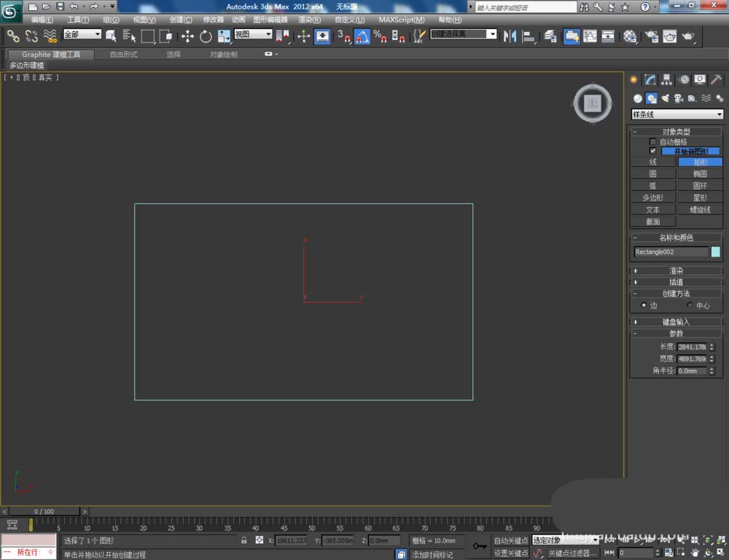Click the render teapot icon

(x=688, y=36)
